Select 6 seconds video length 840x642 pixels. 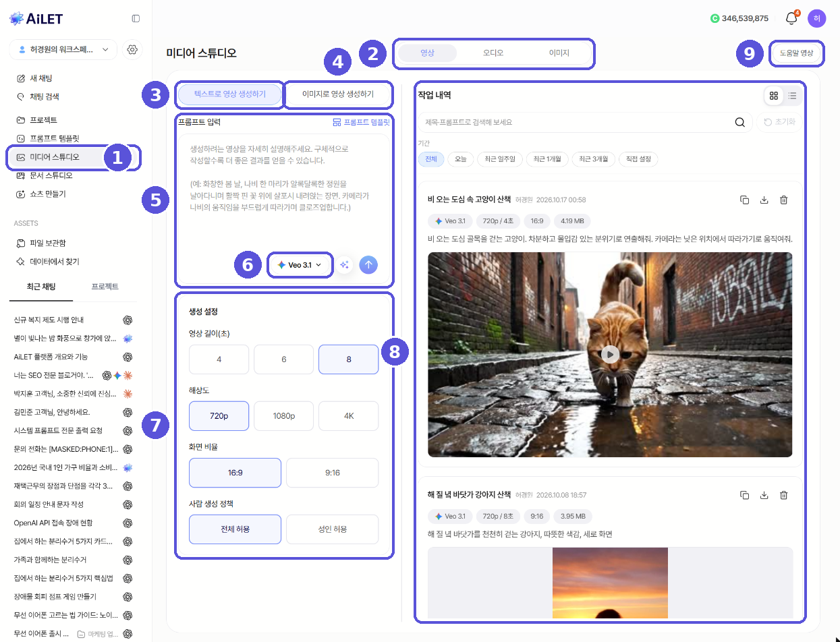pyautogui.click(x=284, y=359)
